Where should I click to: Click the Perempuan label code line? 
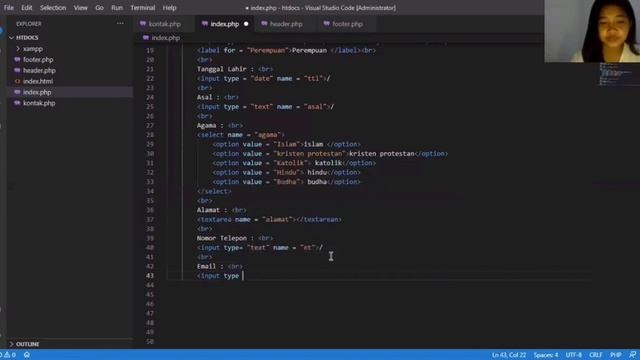click(286, 50)
